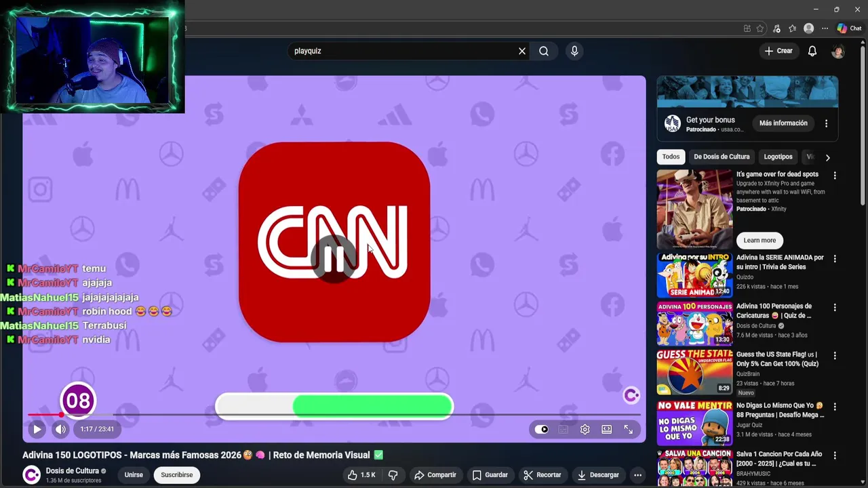
Task: Enter fullscreen with the expand arrows icon
Action: coord(629,429)
